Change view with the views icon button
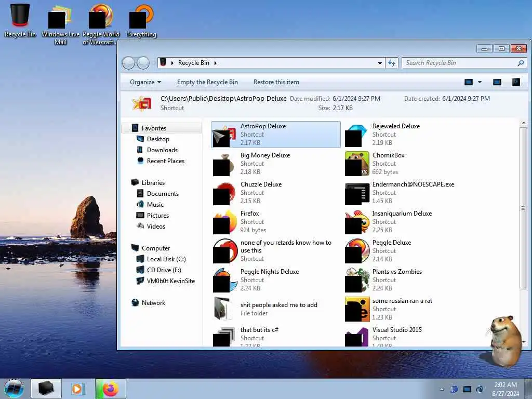The height and width of the screenshot is (399, 532). pyautogui.click(x=469, y=82)
